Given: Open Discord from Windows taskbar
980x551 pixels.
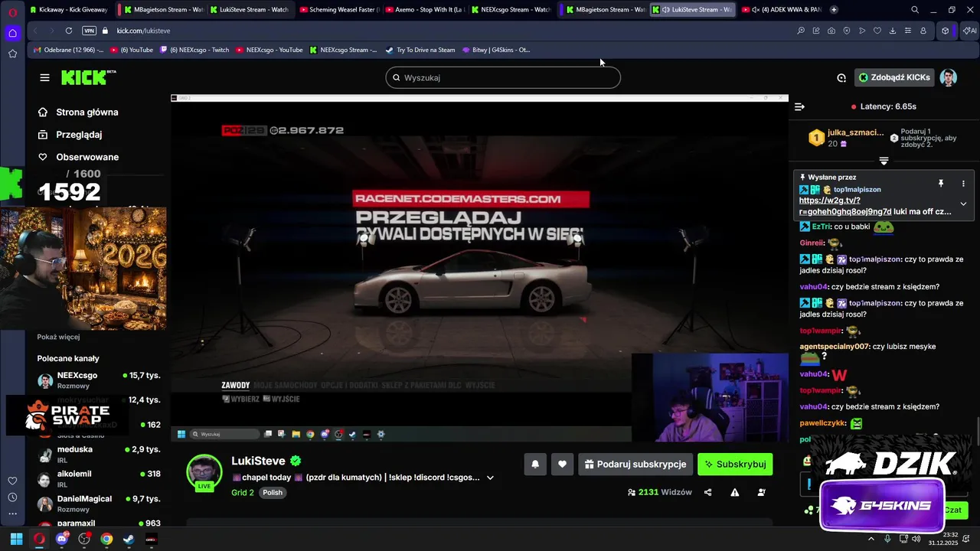Looking at the screenshot, I should click(62, 539).
